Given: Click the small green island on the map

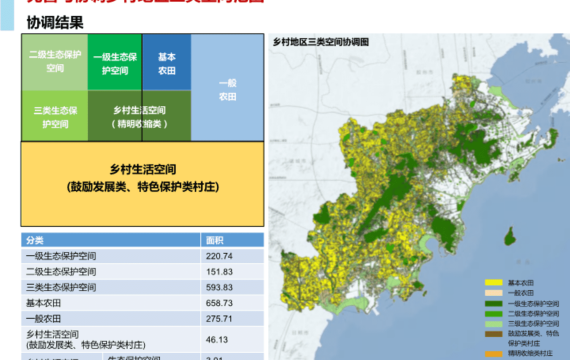Looking at the screenshot, I should [510, 236].
